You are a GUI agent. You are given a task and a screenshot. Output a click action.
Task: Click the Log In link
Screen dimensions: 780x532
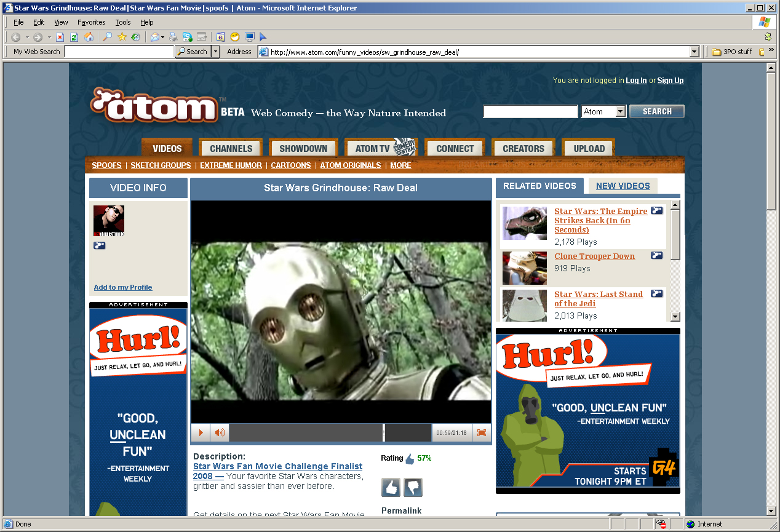click(636, 81)
